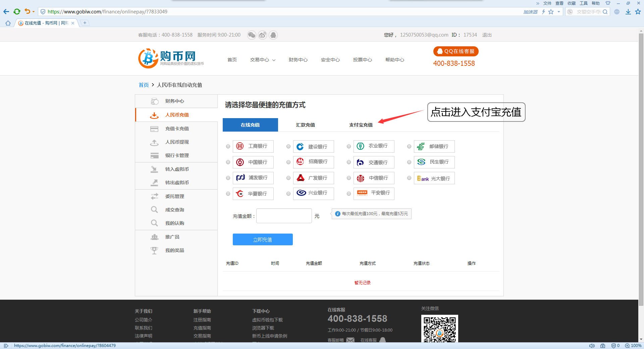The height and width of the screenshot is (349, 644).
Task: Open WeChat share icon in header
Action: [252, 35]
